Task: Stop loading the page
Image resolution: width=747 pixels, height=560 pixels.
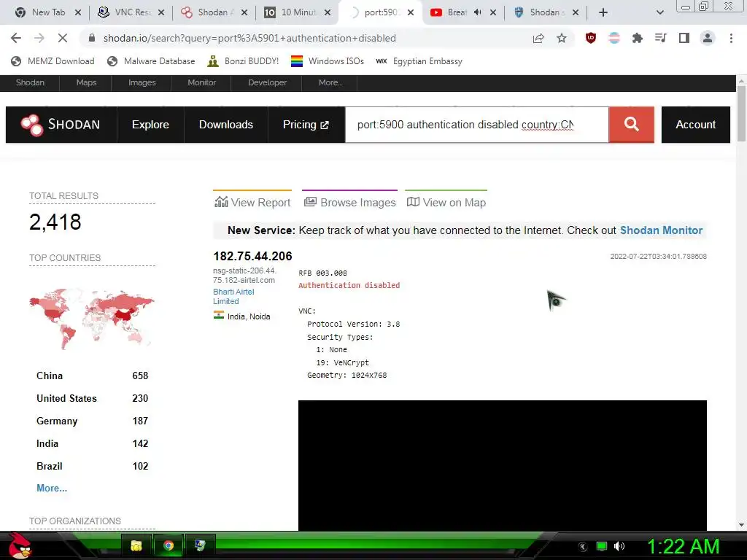Action: (x=63, y=38)
